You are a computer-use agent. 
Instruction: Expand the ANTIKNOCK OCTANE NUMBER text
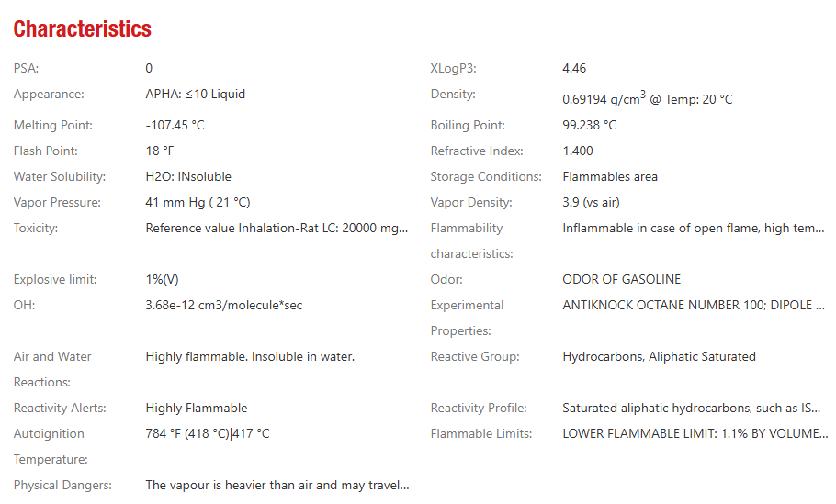(693, 305)
